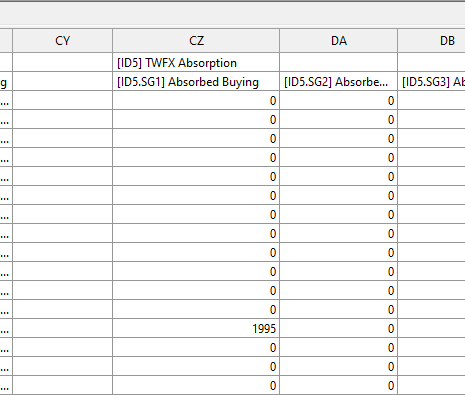
Task: Select the DB column header
Action: point(431,41)
